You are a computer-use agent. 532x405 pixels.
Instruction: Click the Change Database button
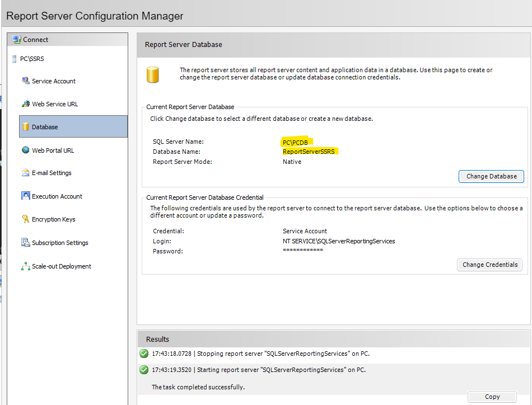(x=491, y=176)
